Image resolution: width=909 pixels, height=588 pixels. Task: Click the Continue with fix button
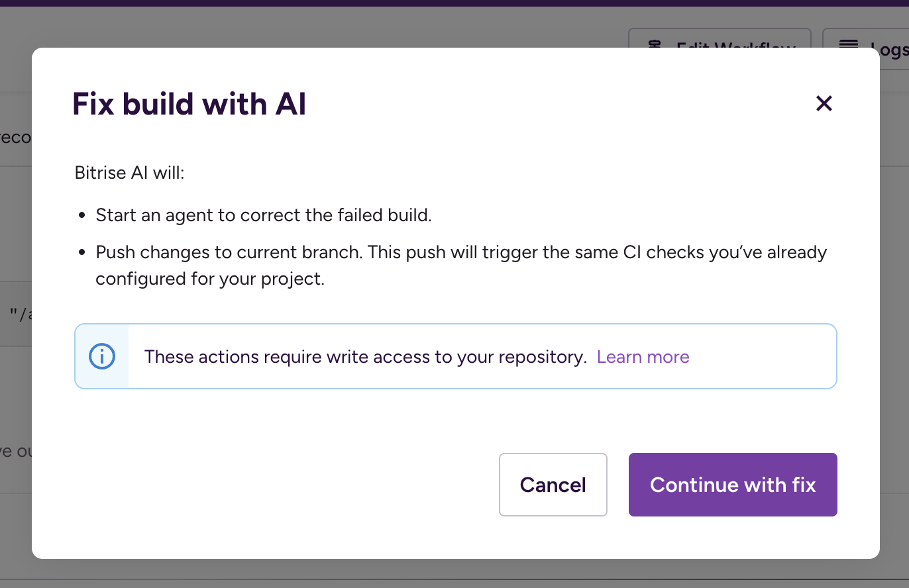[732, 485]
